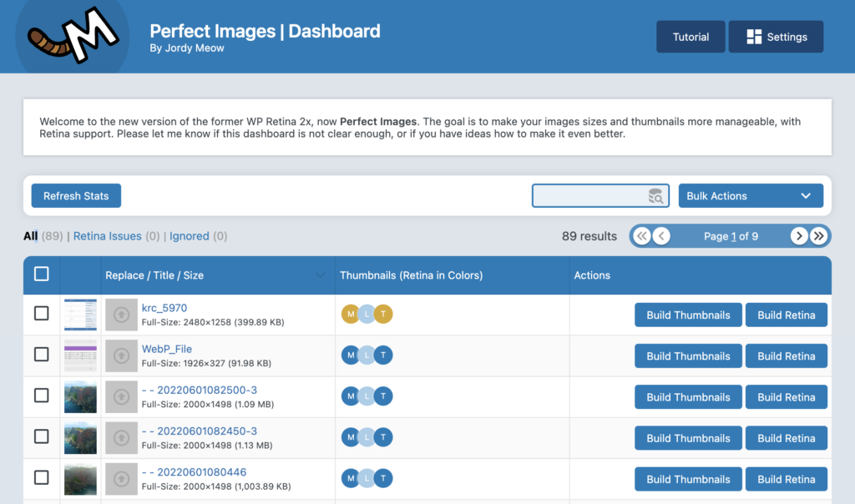The width and height of the screenshot is (855, 504).
Task: Click the T badge for 20220601082500-3
Action: pos(383,396)
